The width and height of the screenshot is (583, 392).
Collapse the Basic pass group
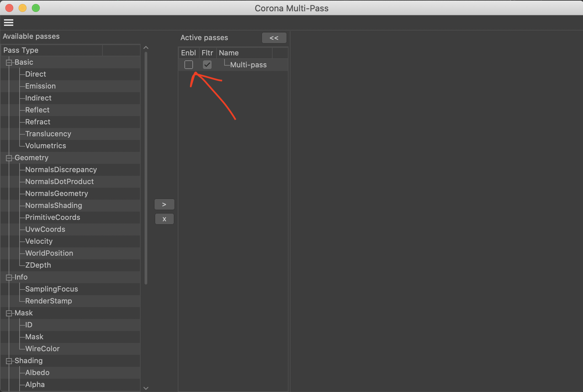pos(9,62)
